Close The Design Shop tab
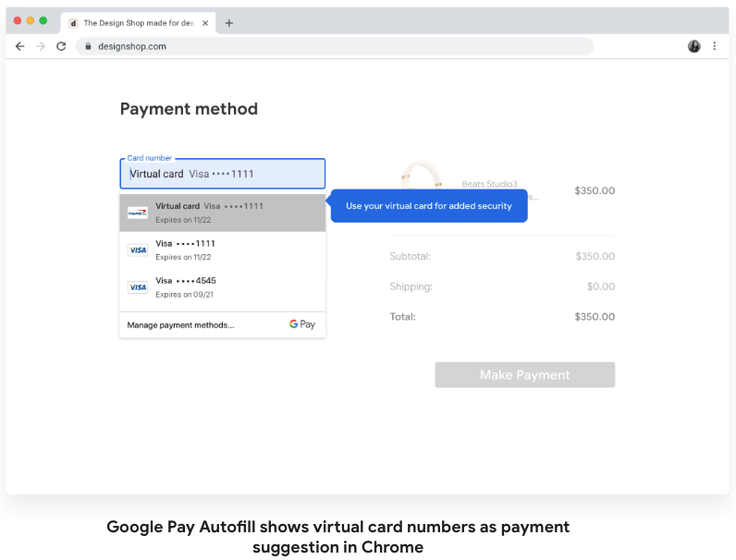Viewport: 736px width, 560px height. coord(205,23)
